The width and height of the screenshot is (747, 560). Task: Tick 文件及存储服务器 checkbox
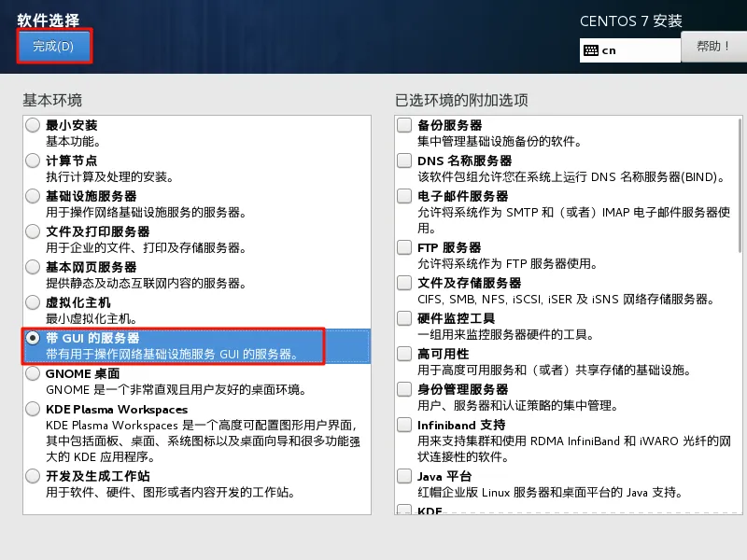click(x=404, y=283)
